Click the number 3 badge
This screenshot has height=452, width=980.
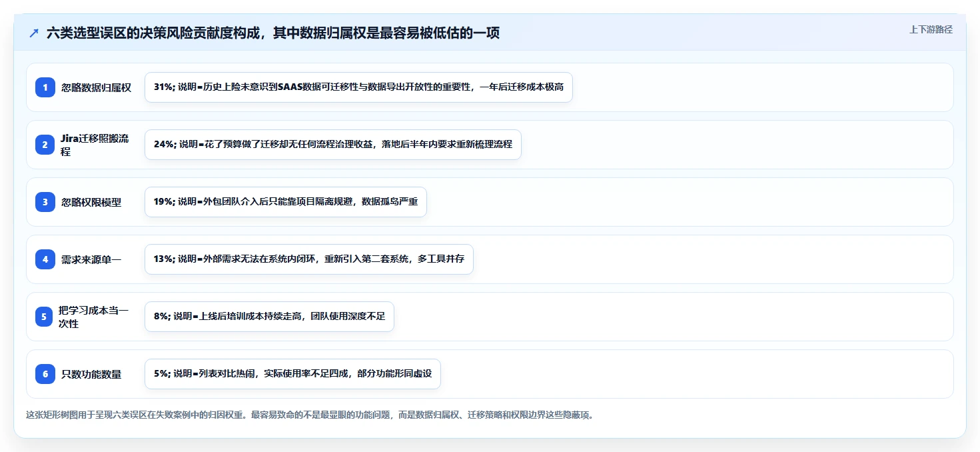click(45, 202)
